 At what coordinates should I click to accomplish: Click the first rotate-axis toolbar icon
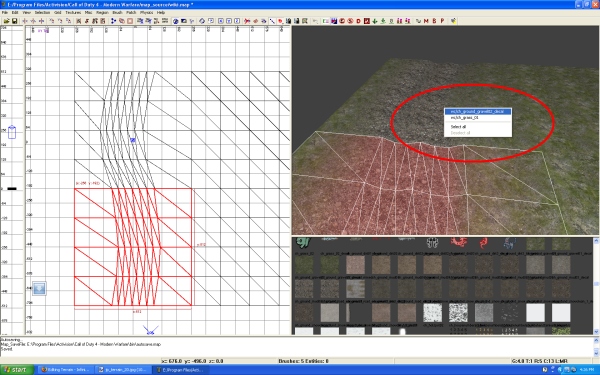pyautogui.click(x=52, y=21)
